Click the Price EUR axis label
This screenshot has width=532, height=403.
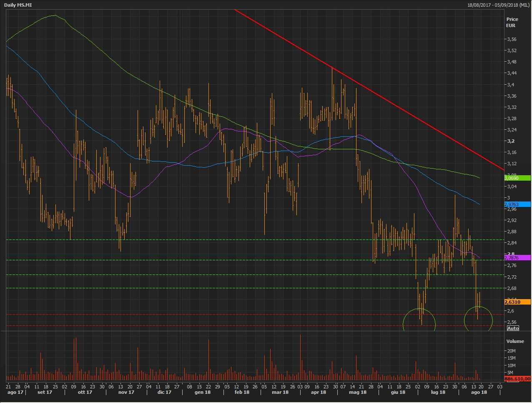pyautogui.click(x=512, y=22)
